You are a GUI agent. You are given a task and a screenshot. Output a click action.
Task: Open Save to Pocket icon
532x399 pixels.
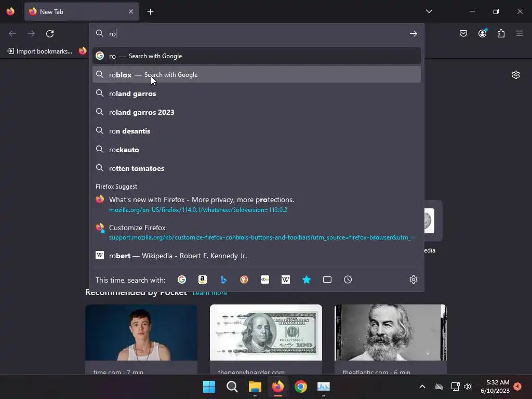click(463, 33)
